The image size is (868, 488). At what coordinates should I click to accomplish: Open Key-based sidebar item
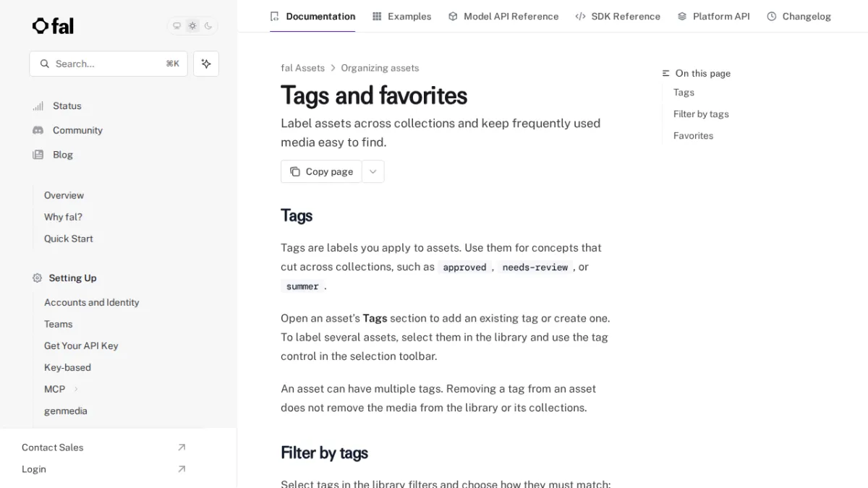[67, 367]
